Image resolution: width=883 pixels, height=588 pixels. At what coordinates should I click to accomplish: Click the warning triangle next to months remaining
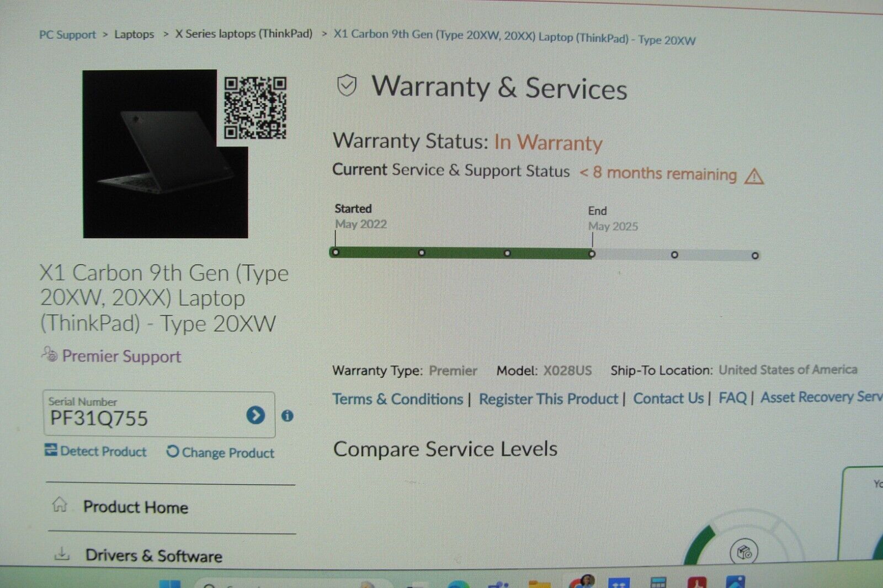[754, 177]
